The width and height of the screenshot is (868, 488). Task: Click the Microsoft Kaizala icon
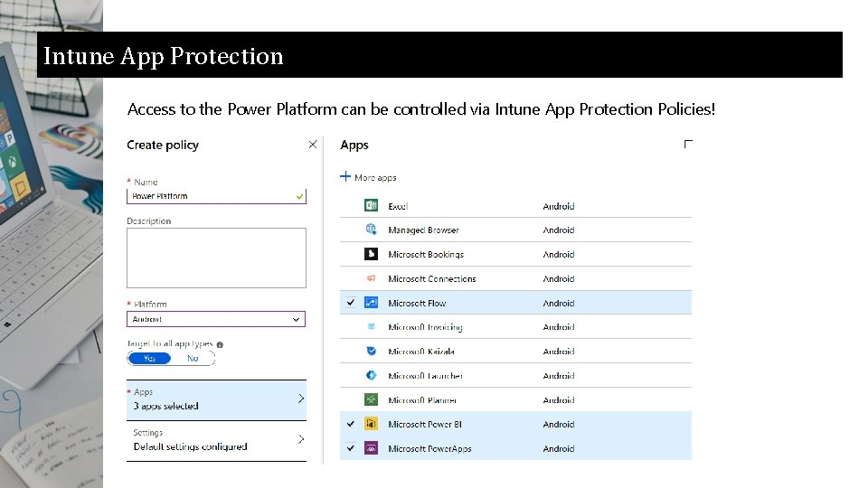[x=371, y=351]
